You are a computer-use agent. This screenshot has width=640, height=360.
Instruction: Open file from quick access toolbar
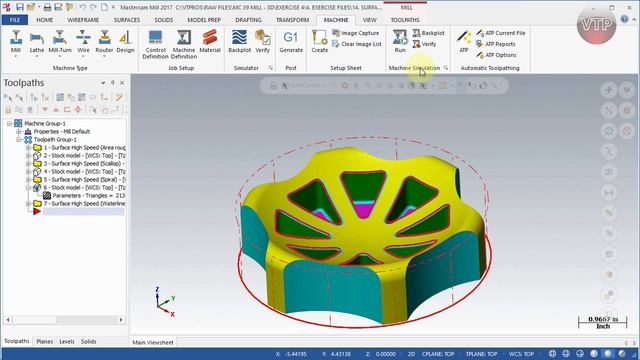click(x=31, y=7)
